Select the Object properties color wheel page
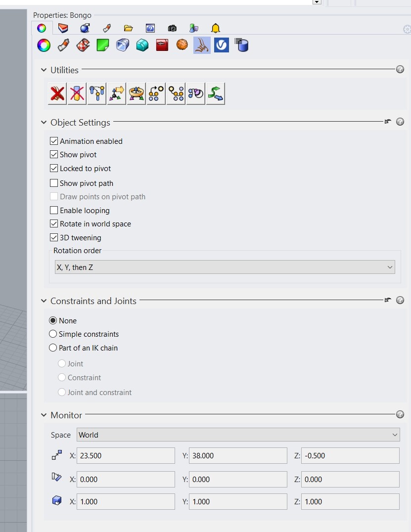This screenshot has height=532, width=411. pos(44,45)
